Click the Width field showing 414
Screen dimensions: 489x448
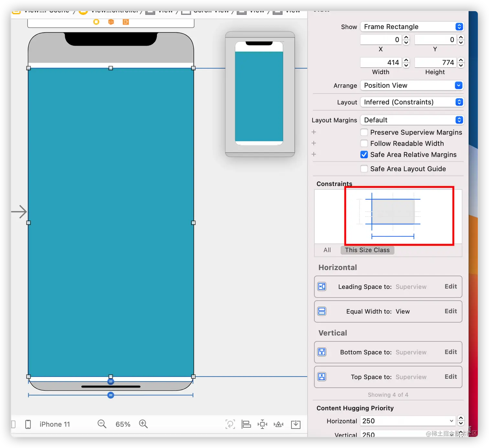[381, 62]
